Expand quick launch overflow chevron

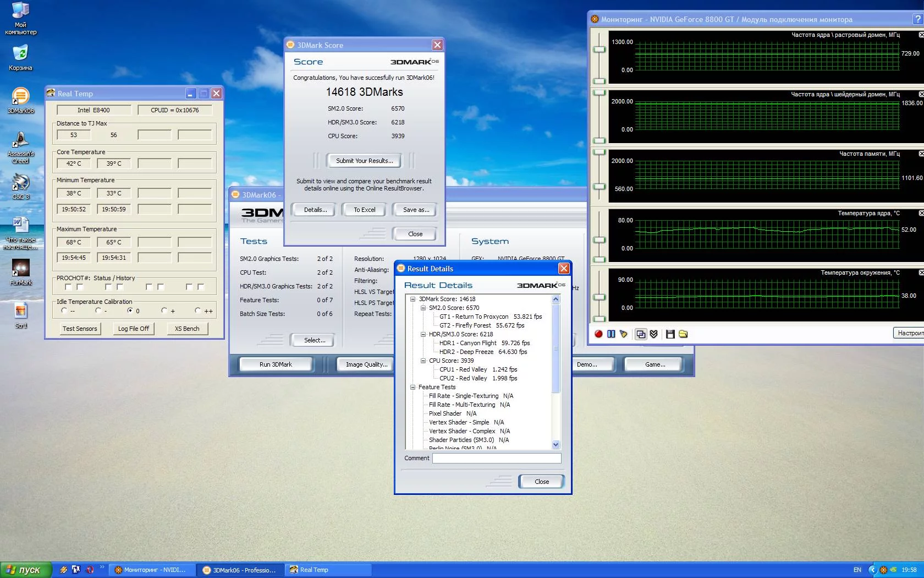pyautogui.click(x=102, y=567)
